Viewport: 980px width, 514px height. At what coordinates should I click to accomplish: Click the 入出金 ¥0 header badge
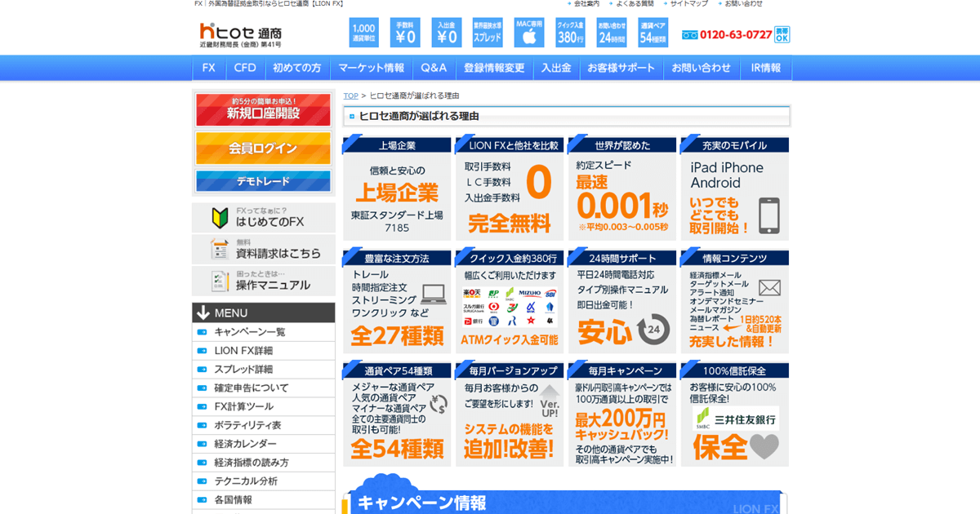447,33
